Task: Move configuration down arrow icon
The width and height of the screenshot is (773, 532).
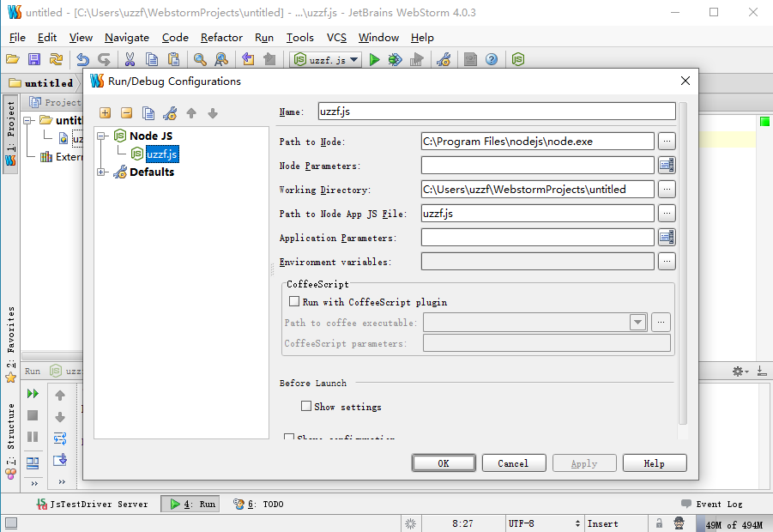Action: (213, 113)
